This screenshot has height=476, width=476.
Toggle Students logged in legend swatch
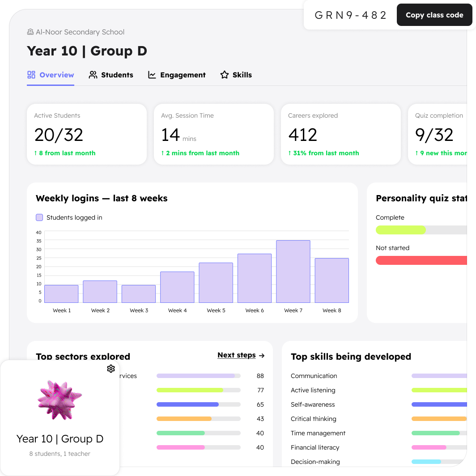[39, 217]
